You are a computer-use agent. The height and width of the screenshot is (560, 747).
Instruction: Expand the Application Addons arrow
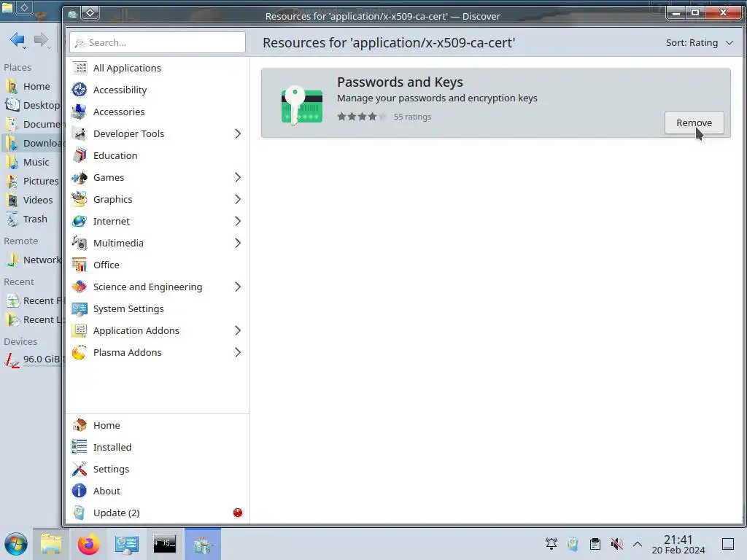coord(238,331)
